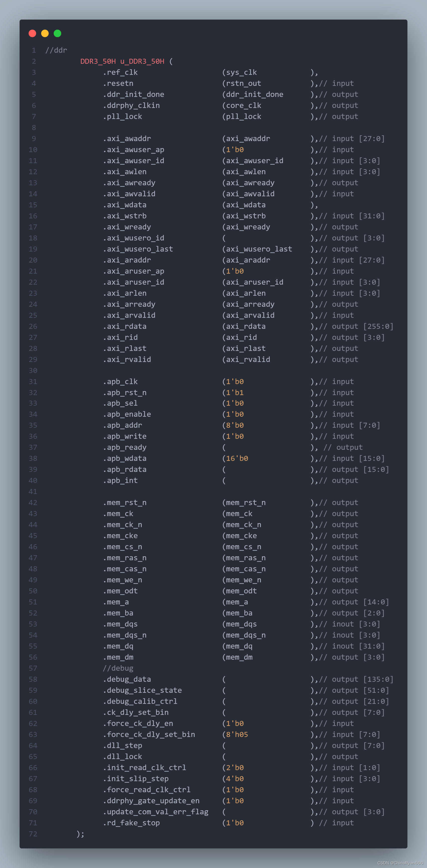Click '1'b0' value of axi_awuser_ap
The height and width of the screenshot is (868, 427).
point(235,150)
